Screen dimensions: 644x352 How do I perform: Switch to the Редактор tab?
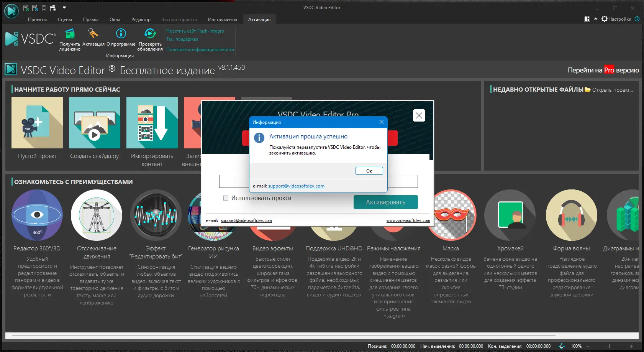point(141,20)
